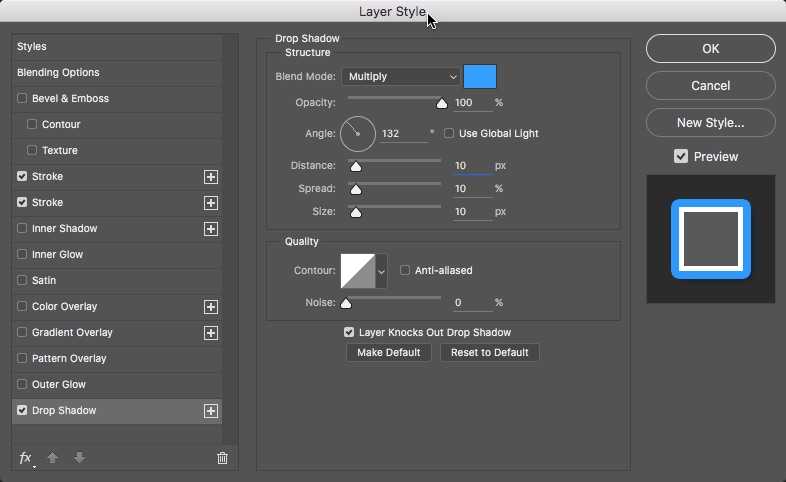
Task: Toggle Use Global Light checkbox
Action: [x=449, y=133]
